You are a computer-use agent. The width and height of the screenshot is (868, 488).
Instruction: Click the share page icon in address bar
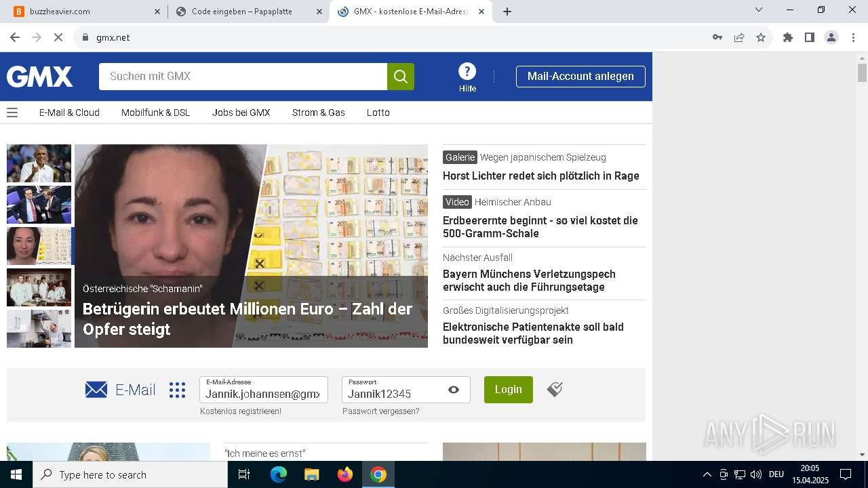click(739, 37)
